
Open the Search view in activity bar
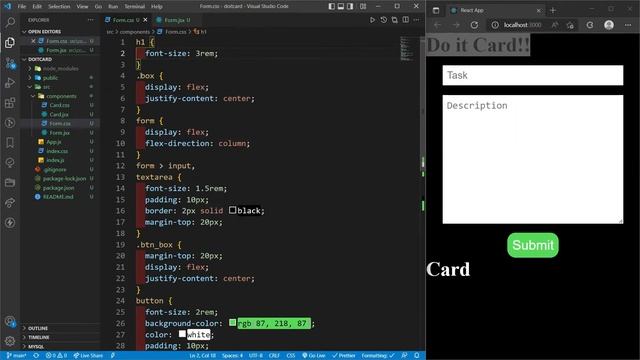[10, 22]
